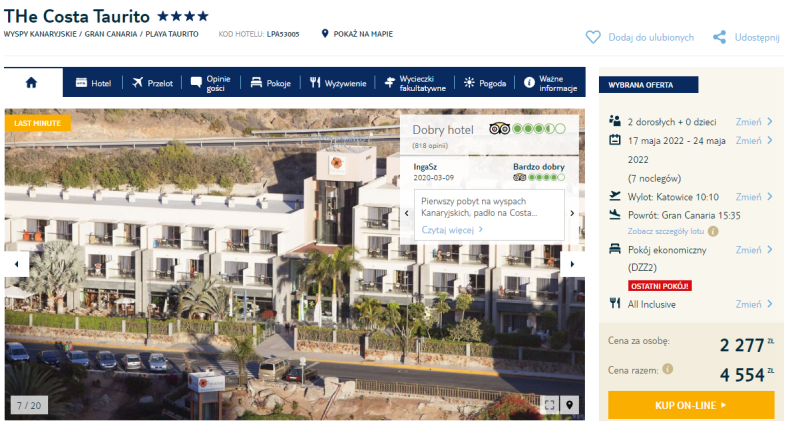The image size is (790, 421).
Task: Click the home icon tab
Action: pyautogui.click(x=31, y=83)
